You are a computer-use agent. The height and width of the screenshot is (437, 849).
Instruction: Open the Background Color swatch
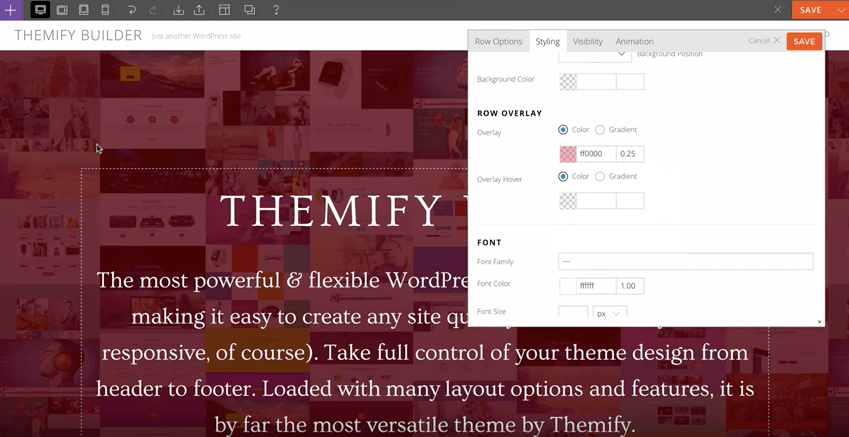567,82
